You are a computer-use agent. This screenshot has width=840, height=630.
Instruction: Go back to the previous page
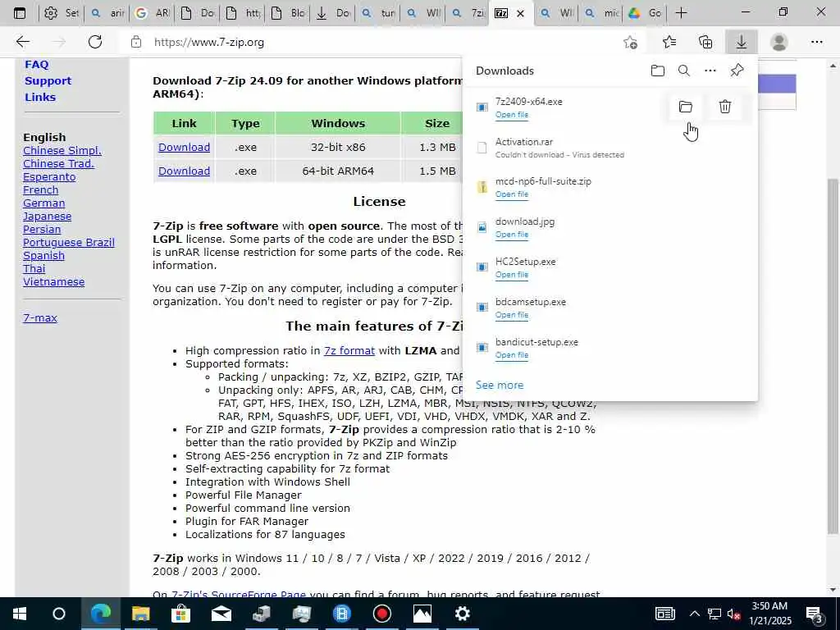(x=22, y=42)
